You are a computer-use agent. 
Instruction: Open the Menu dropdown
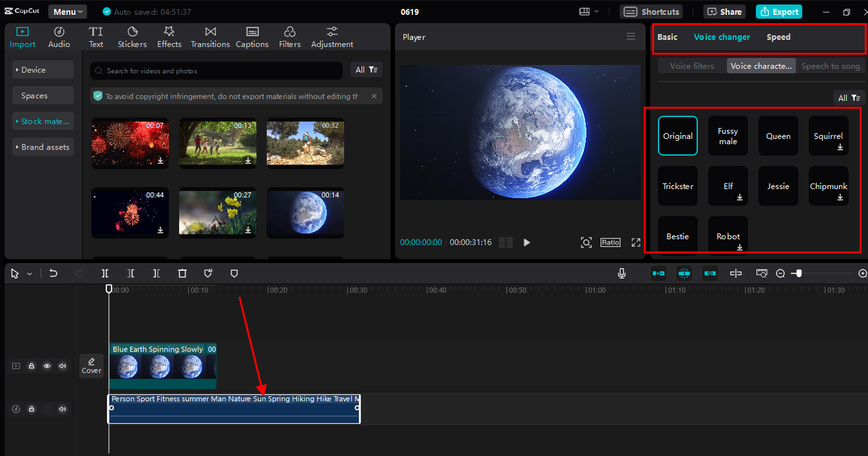click(x=68, y=12)
